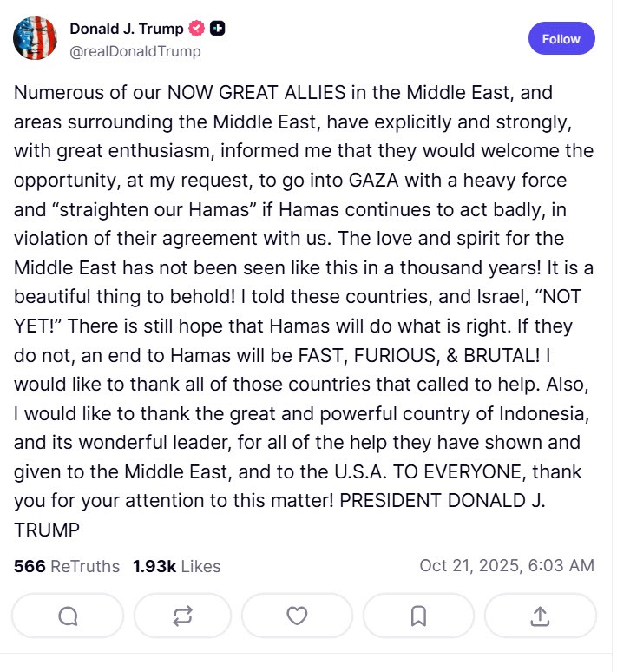
Task: Click the reply speech bubble icon
Action: tap(68, 616)
